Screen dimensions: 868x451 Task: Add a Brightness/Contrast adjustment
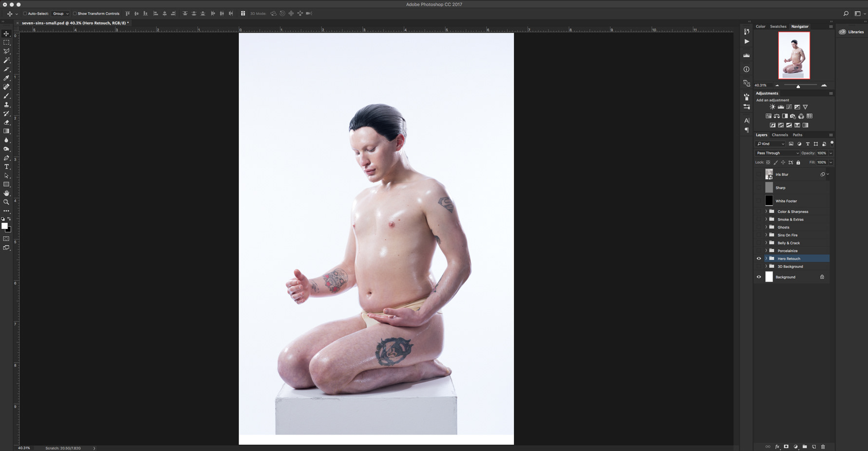[x=773, y=107]
